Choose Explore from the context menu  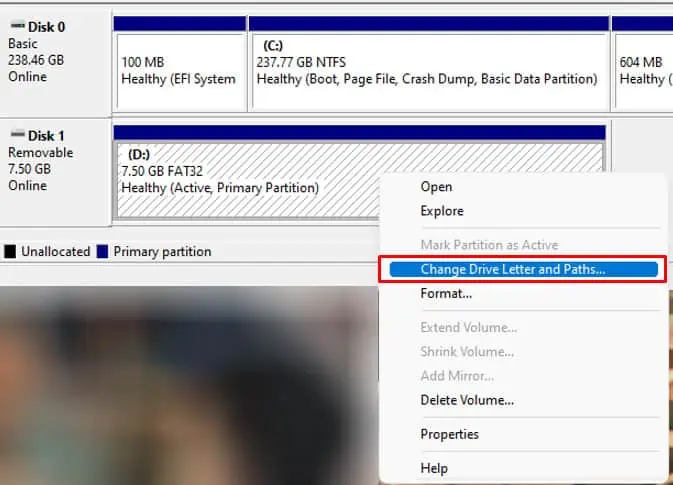tap(442, 211)
